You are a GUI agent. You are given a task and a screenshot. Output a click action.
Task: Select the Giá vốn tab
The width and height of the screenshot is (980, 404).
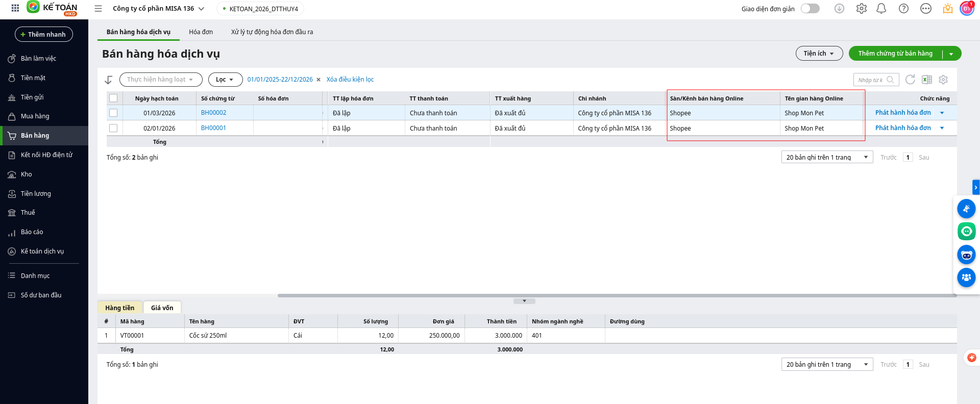click(162, 308)
